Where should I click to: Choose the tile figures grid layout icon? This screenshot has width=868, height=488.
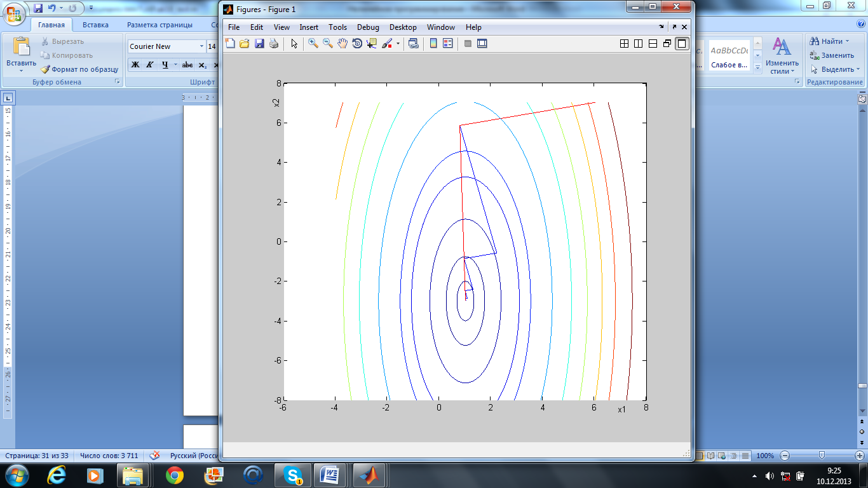click(x=624, y=43)
